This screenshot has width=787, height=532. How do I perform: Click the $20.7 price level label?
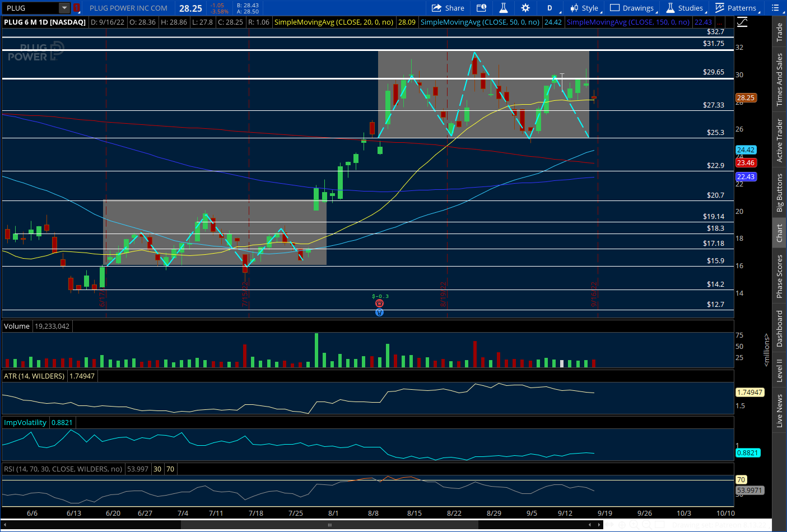pos(715,195)
